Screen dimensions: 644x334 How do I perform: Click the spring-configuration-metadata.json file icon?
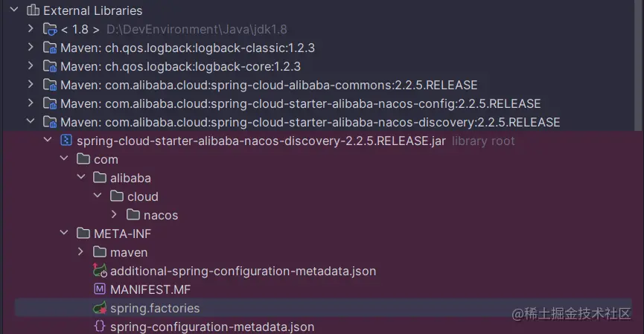99,327
